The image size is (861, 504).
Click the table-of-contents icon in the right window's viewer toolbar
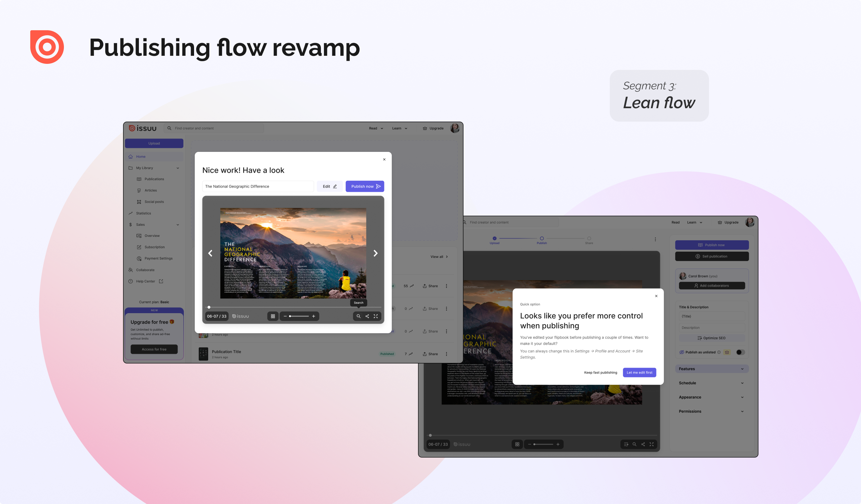pyautogui.click(x=626, y=444)
